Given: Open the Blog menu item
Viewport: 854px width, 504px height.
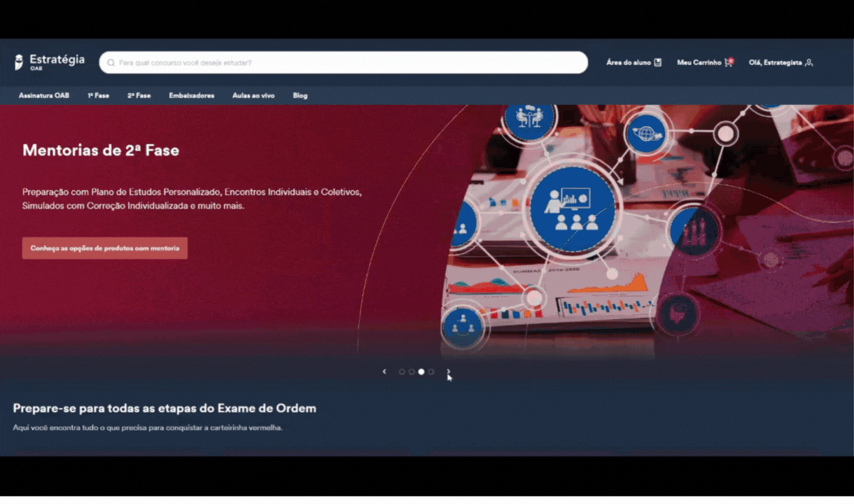Looking at the screenshot, I should tap(300, 95).
